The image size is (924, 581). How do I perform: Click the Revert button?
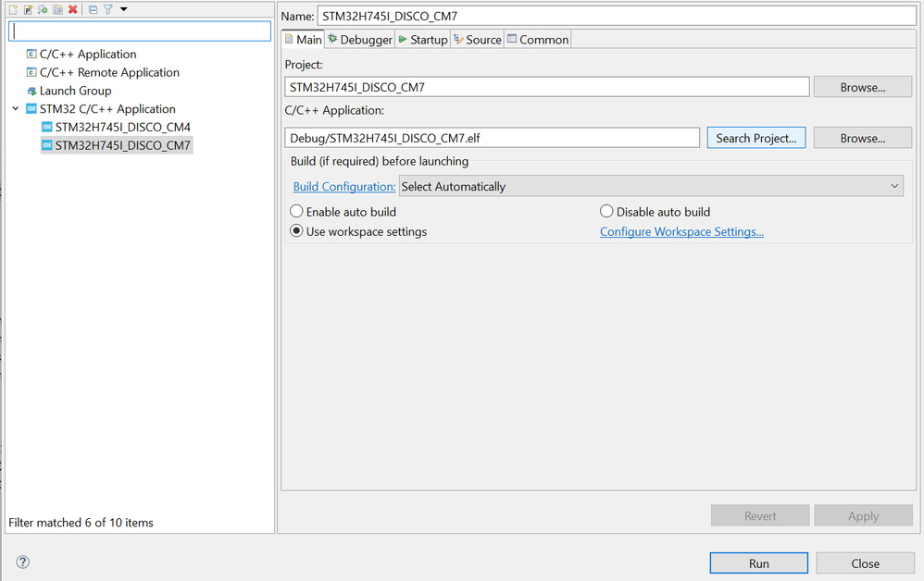click(760, 515)
